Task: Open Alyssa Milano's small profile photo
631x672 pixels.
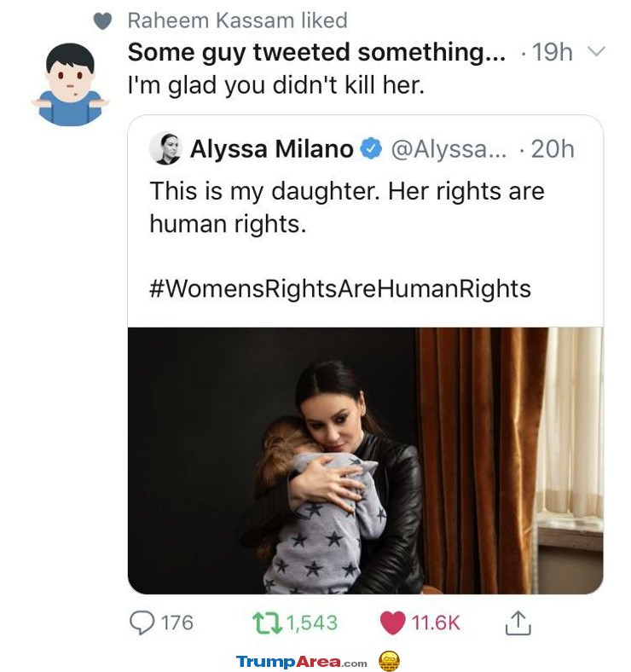Action: point(165,148)
